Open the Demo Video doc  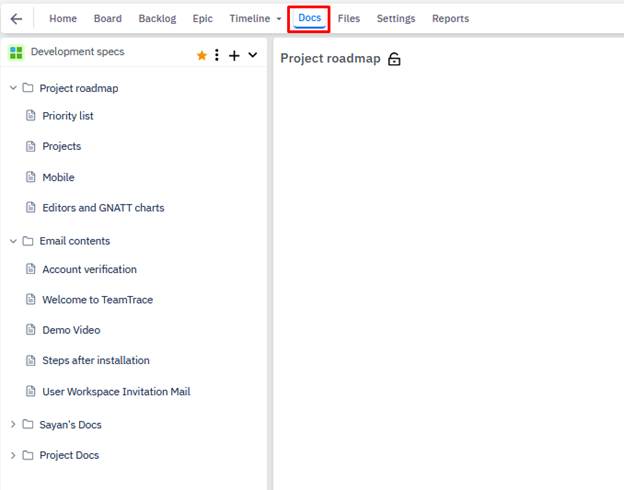72,330
